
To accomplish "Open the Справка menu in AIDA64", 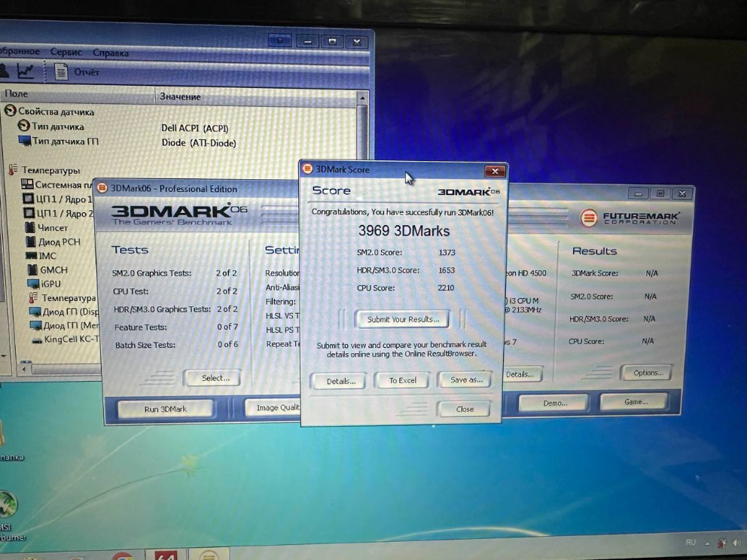I will coord(111,53).
